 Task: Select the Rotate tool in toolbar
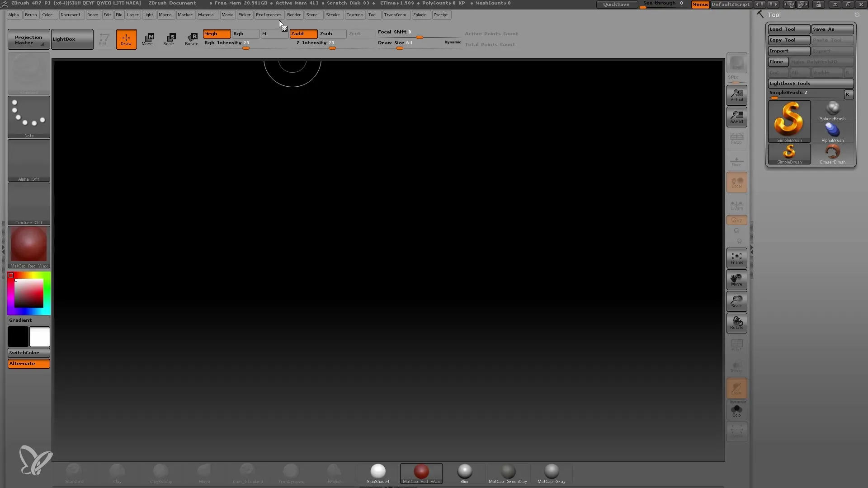pyautogui.click(x=192, y=38)
